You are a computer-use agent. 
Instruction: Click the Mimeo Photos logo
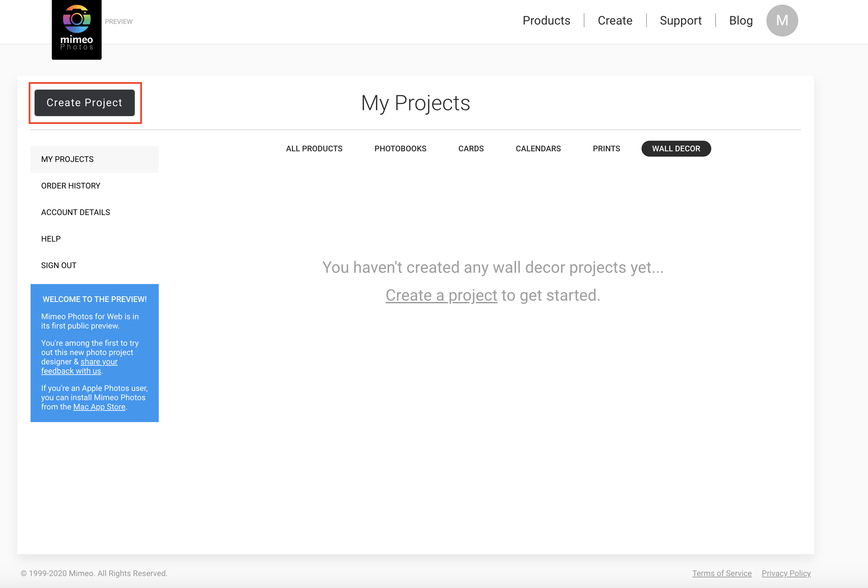(77, 30)
